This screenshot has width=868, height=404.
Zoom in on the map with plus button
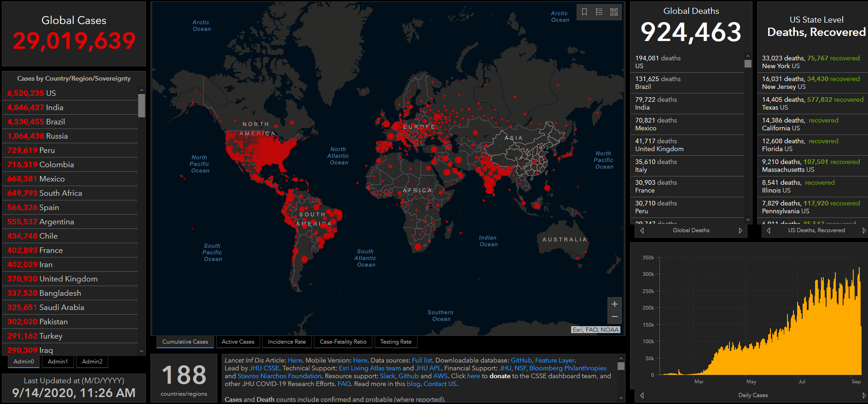[x=614, y=304]
